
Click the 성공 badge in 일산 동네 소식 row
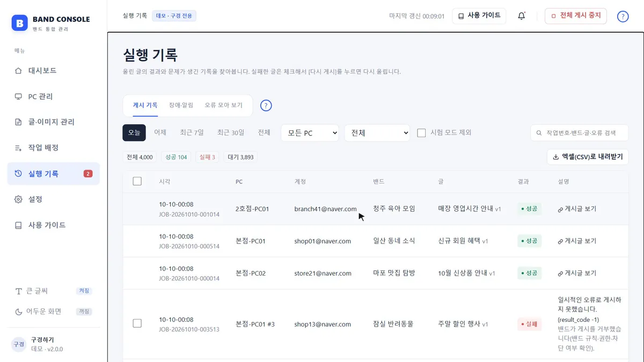pos(529,241)
